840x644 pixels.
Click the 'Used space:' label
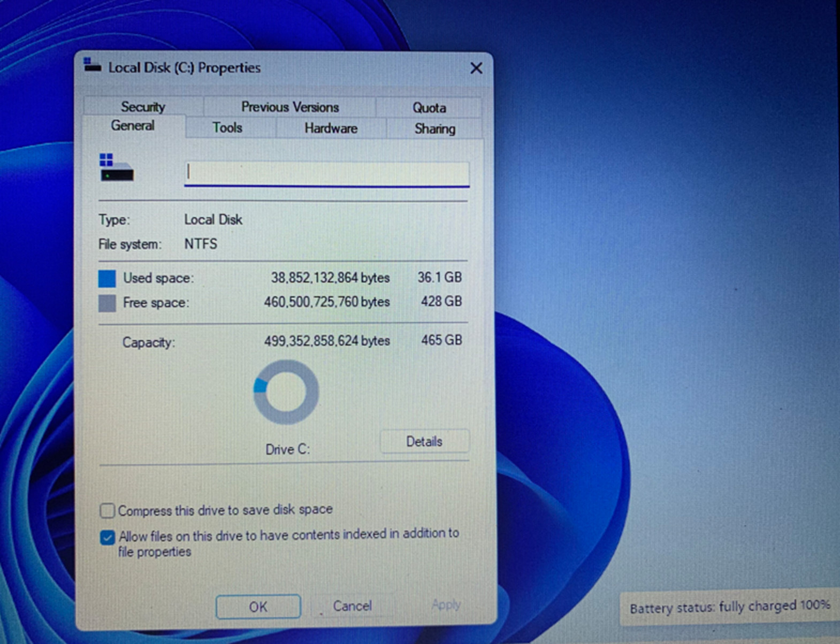[159, 278]
